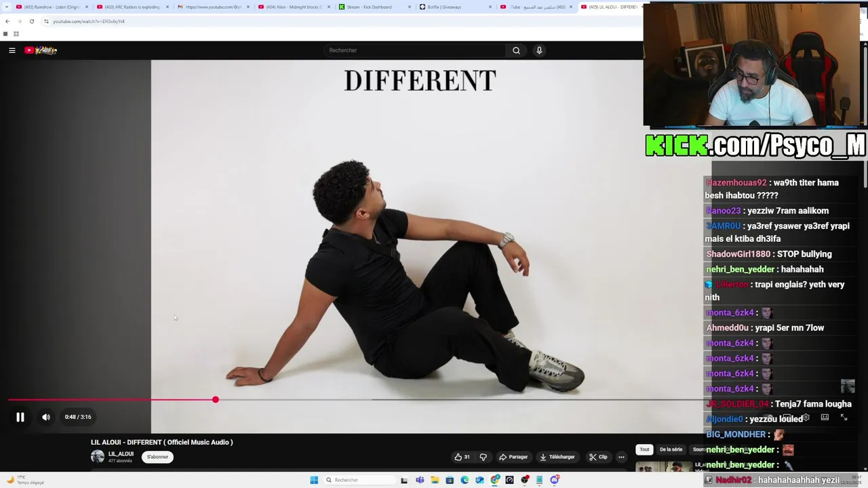This screenshot has height=488, width=868.
Task: Dislike the video with thumbs down
Action: (483, 457)
